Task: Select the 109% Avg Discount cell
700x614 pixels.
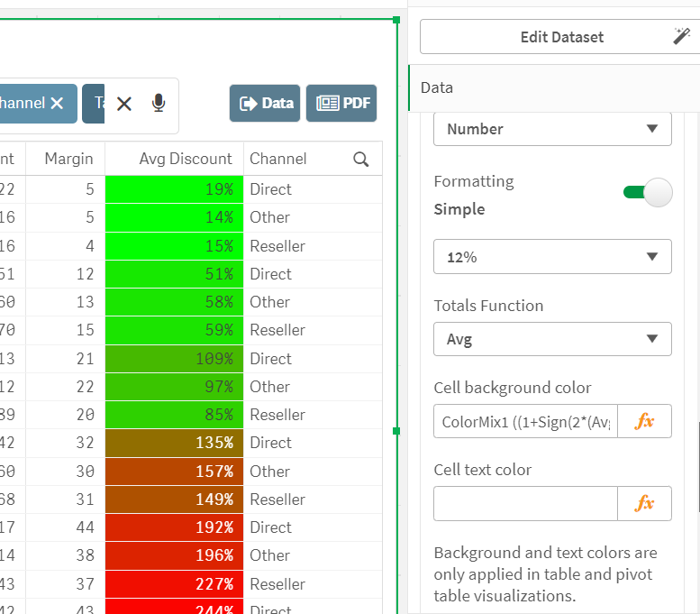Action: [x=174, y=358]
